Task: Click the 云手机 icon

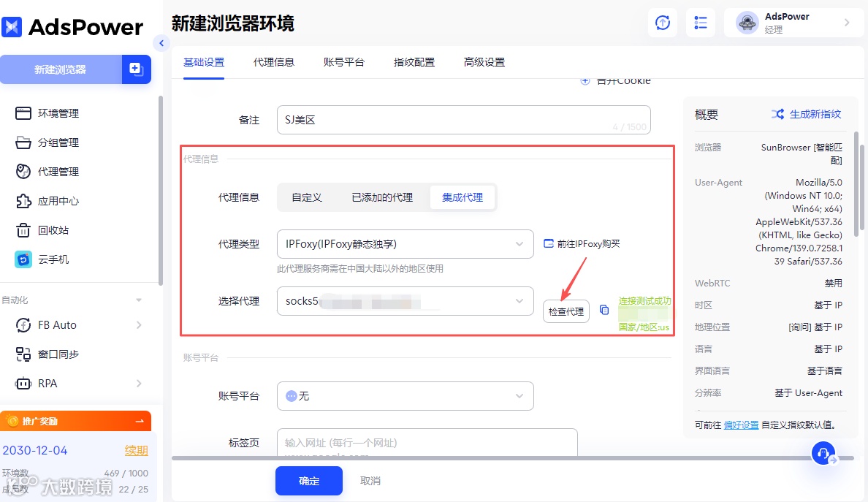Action: (x=23, y=259)
